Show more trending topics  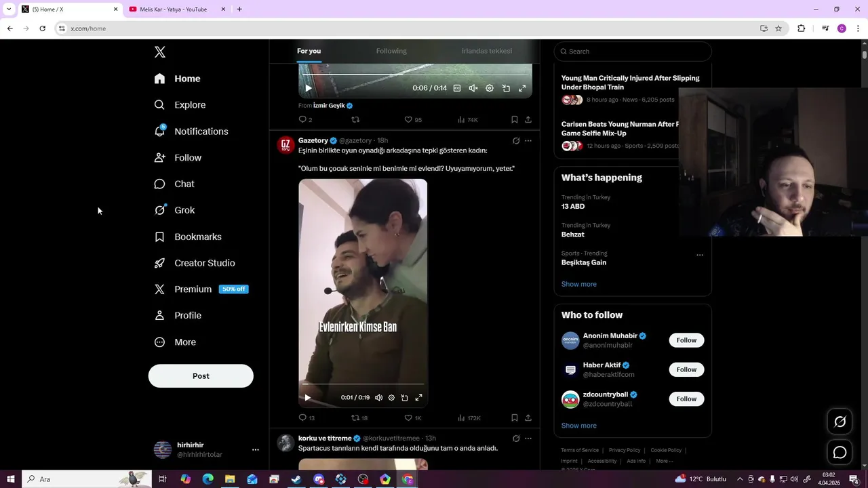click(x=579, y=284)
